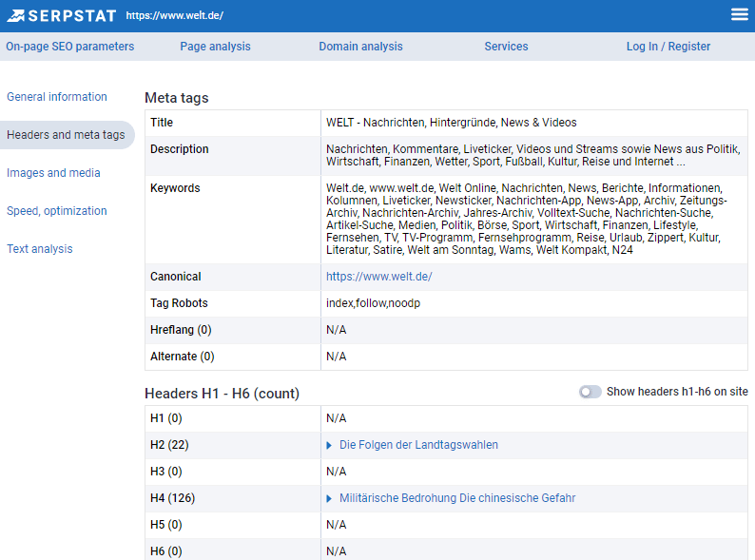Screen dimensions: 755x560
Task: Click the H1 (0) row label
Action: pyautogui.click(x=166, y=418)
